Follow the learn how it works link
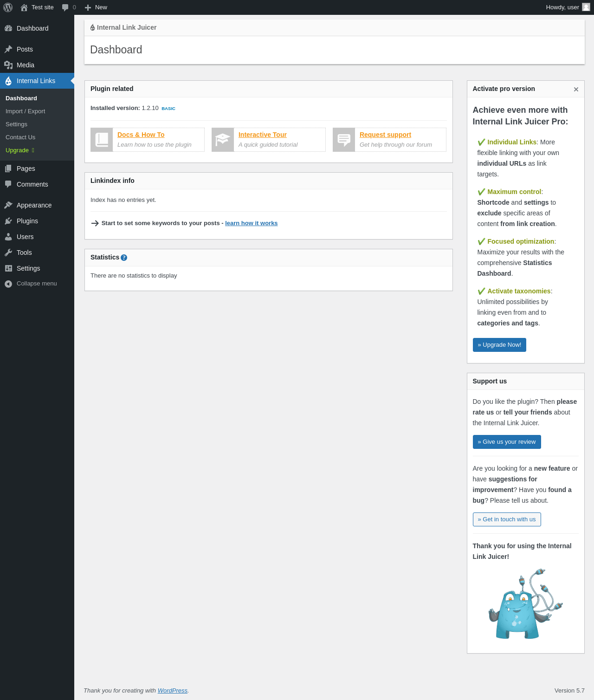This screenshot has width=594, height=700. [252, 223]
